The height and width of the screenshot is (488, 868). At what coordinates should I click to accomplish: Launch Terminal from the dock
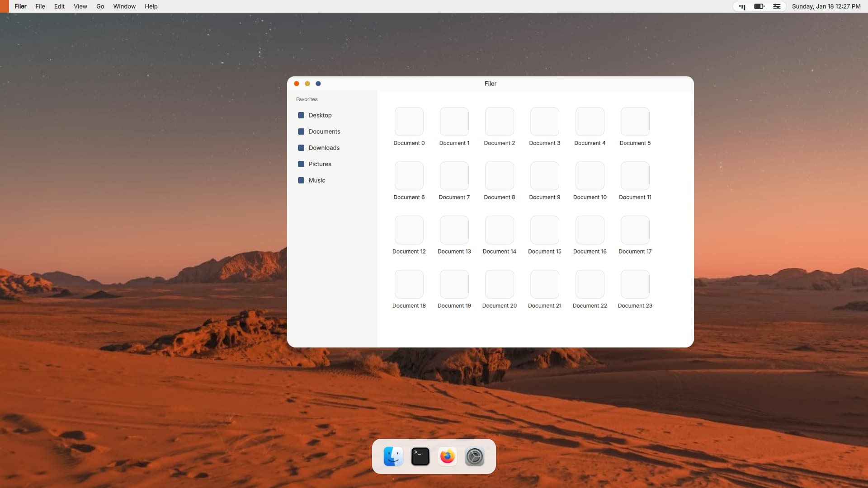point(420,456)
